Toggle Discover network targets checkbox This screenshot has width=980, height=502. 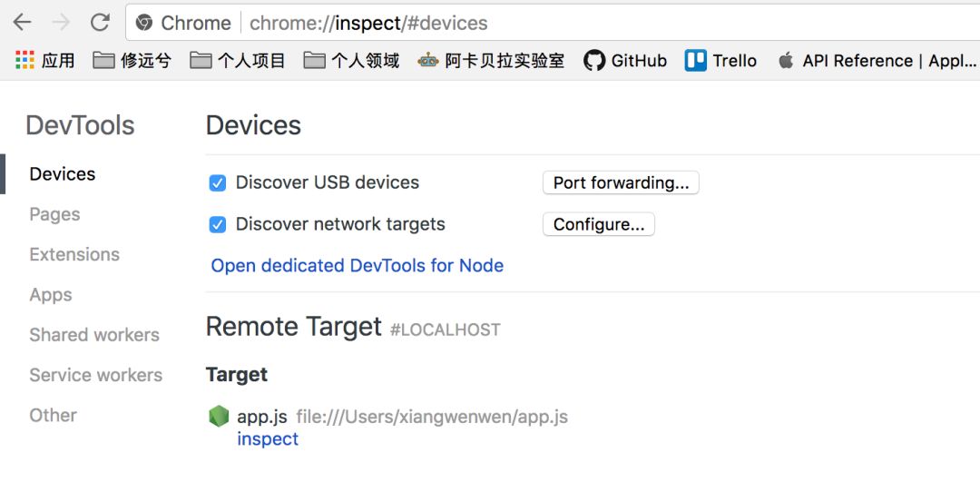pyautogui.click(x=218, y=225)
